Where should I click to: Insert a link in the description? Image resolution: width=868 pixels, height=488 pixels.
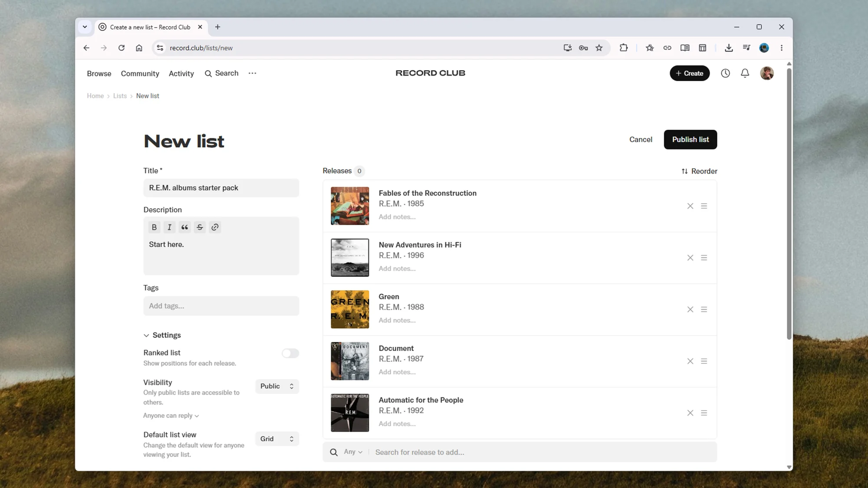click(215, 227)
